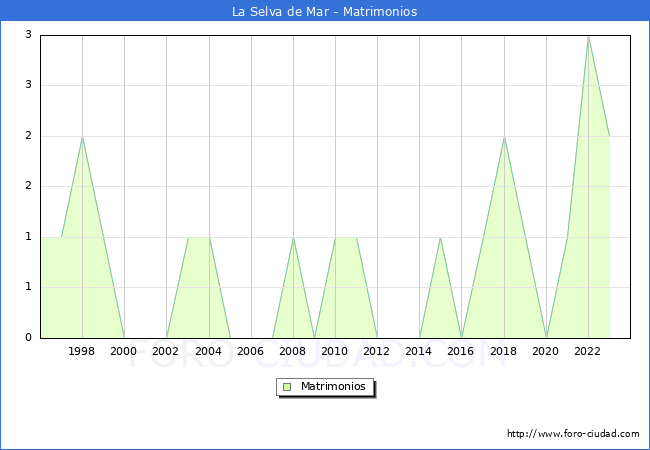Click the Matrimonios legend label
650x450 pixels.
[x=333, y=387]
